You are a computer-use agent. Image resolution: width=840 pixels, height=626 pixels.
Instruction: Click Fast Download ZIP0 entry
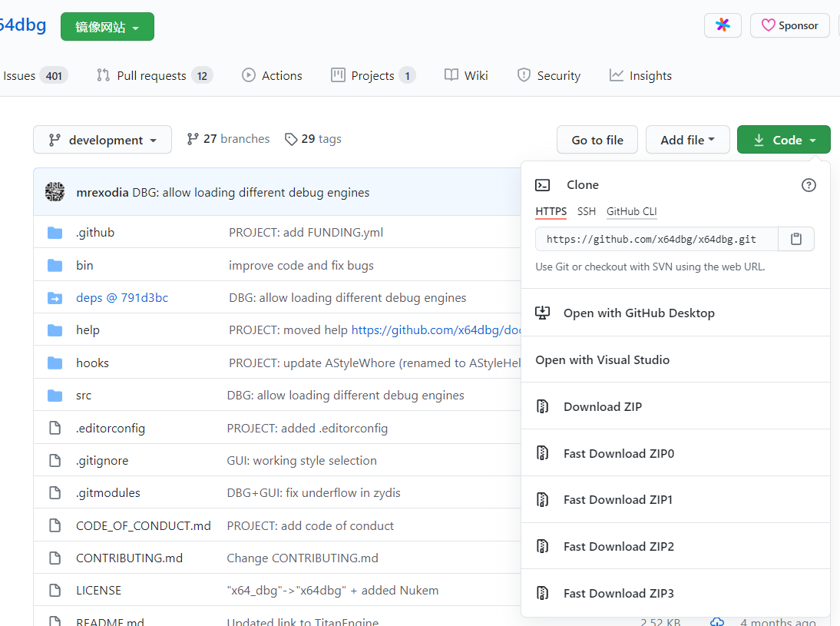click(676, 453)
